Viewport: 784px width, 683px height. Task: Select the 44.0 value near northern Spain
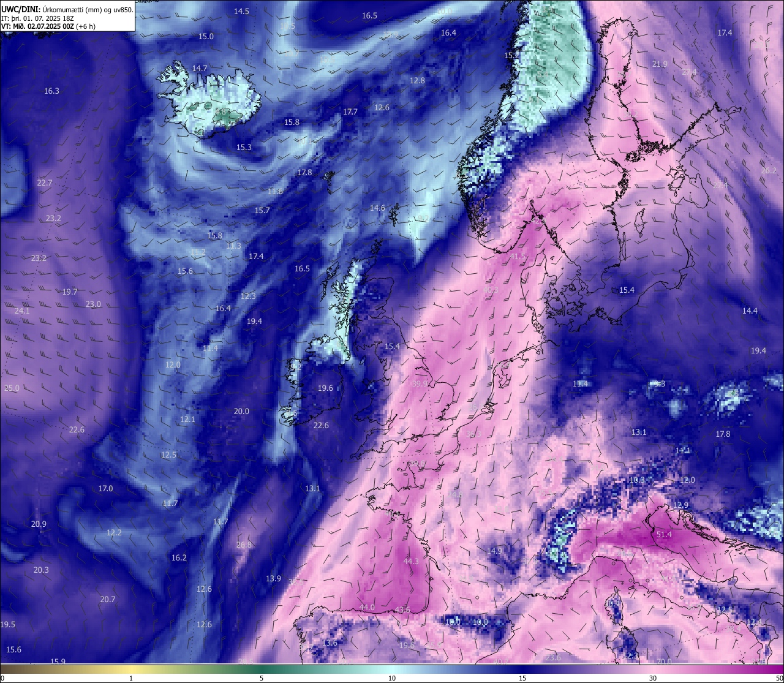(367, 608)
